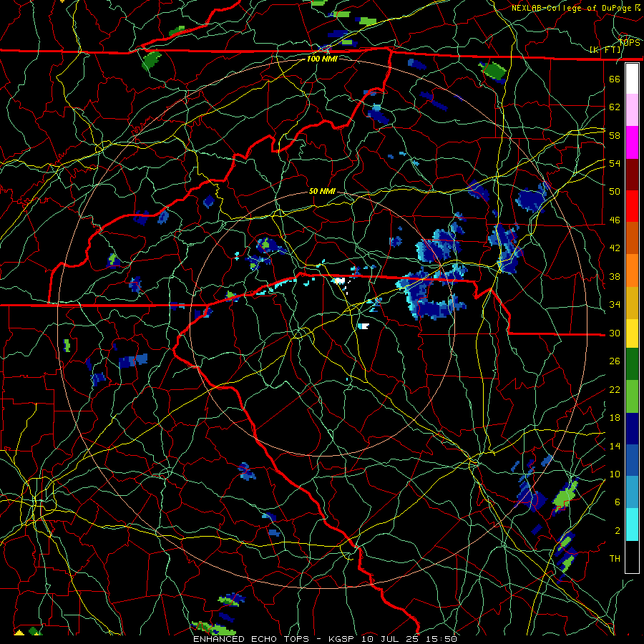Click the legend value "54"

615,163
